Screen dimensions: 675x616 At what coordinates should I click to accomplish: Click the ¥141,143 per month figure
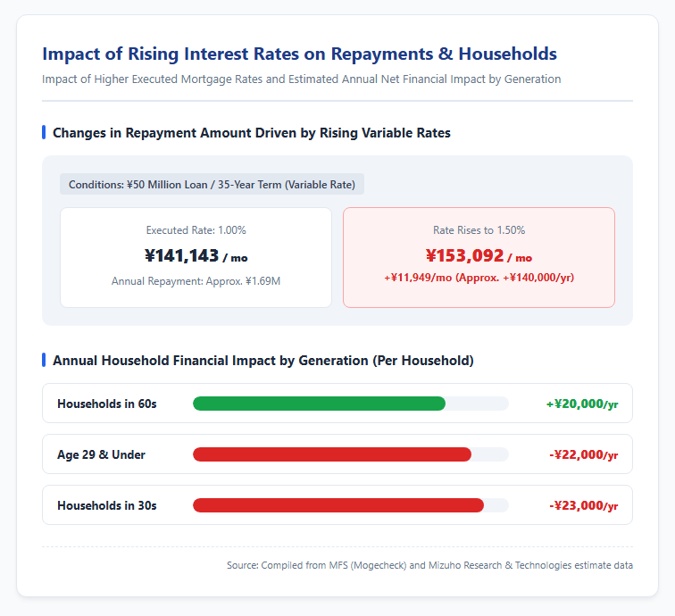point(196,256)
